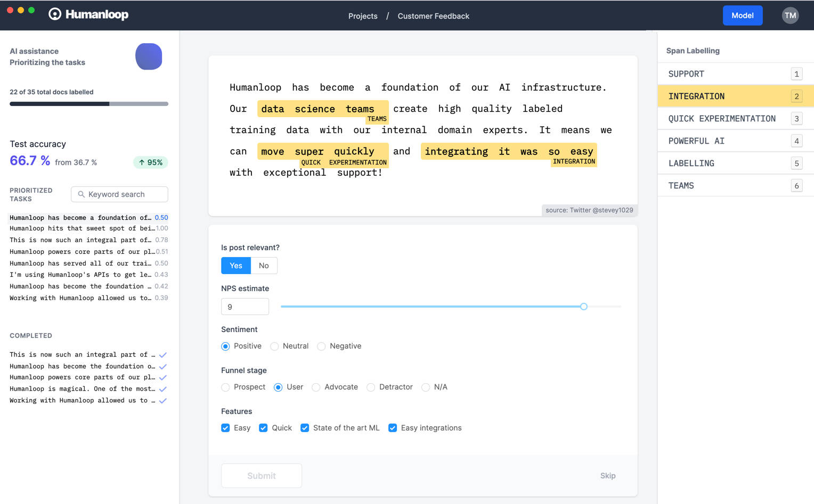Open the TM avatar in top bar
Viewport: 814px width, 504px height.
(790, 15)
